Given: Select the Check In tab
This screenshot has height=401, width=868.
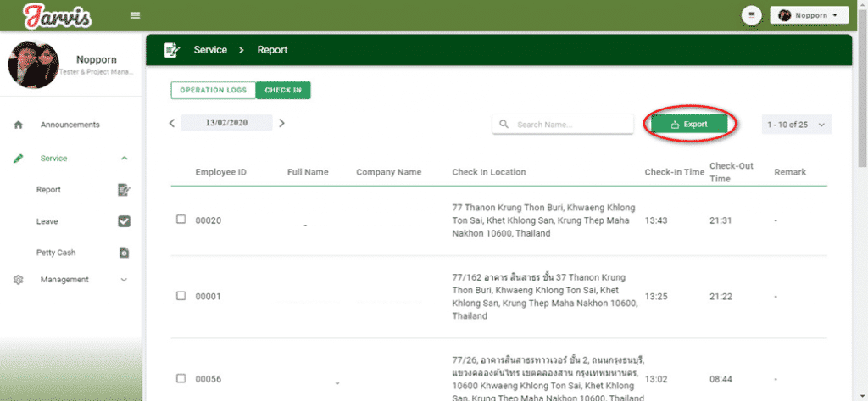Looking at the screenshot, I should point(283,90).
